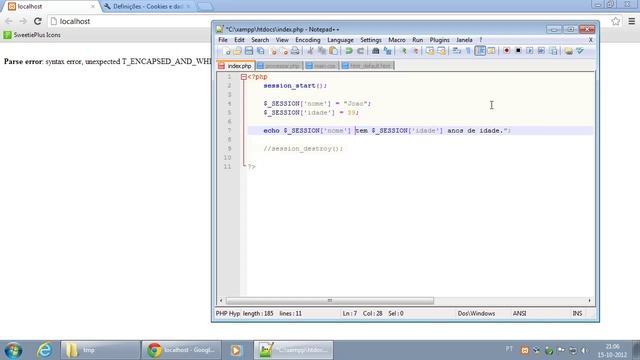
Task: Click the Save All toolbar icon
Action: click(x=260, y=51)
